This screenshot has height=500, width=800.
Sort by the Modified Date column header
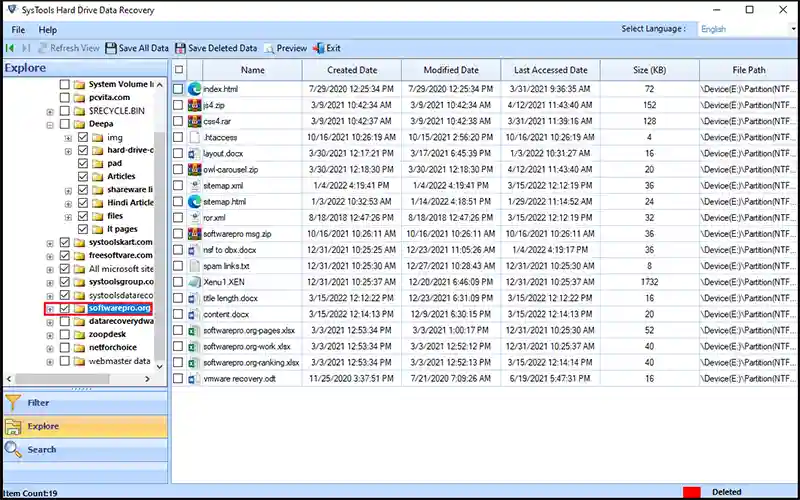[x=451, y=70]
